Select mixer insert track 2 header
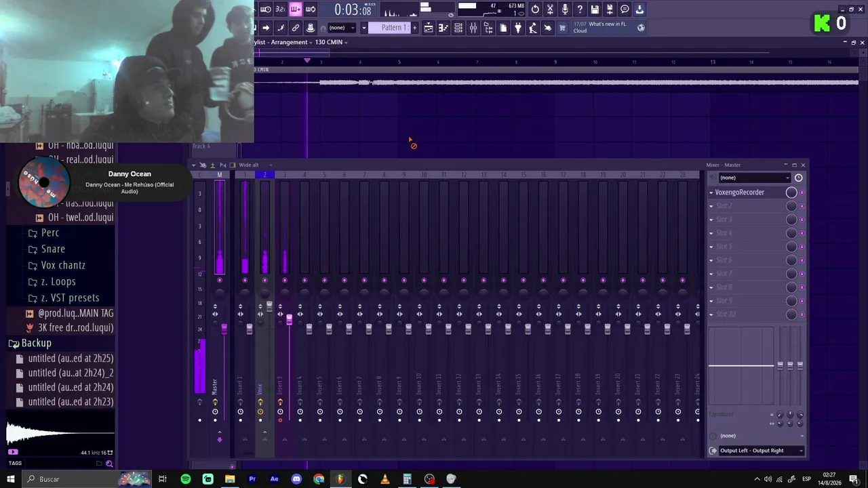 pos(264,175)
